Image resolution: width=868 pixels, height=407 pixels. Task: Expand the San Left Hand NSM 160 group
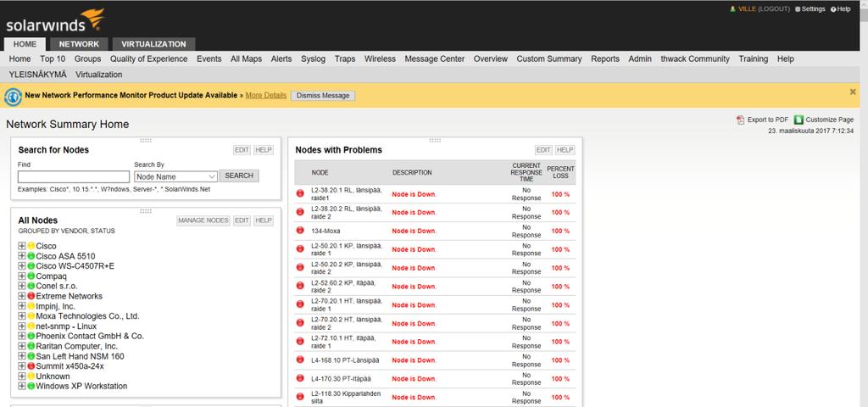pos(21,356)
